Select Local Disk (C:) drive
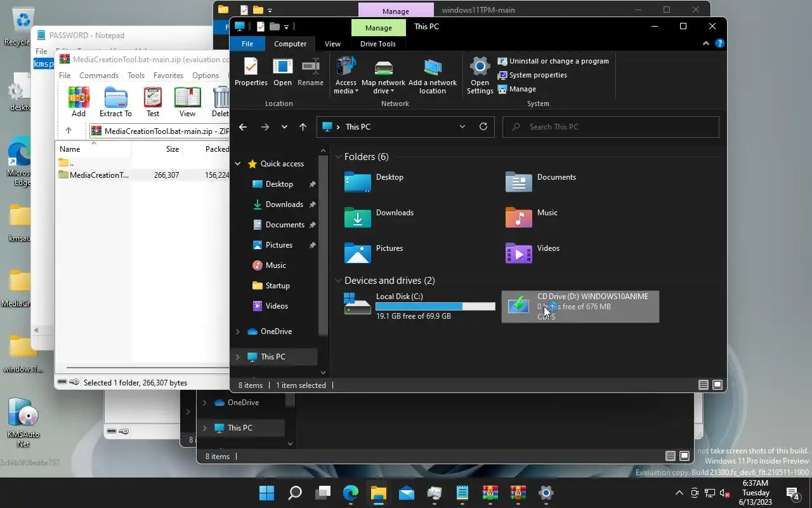Screen dimensions: 812x508 click(x=419, y=306)
